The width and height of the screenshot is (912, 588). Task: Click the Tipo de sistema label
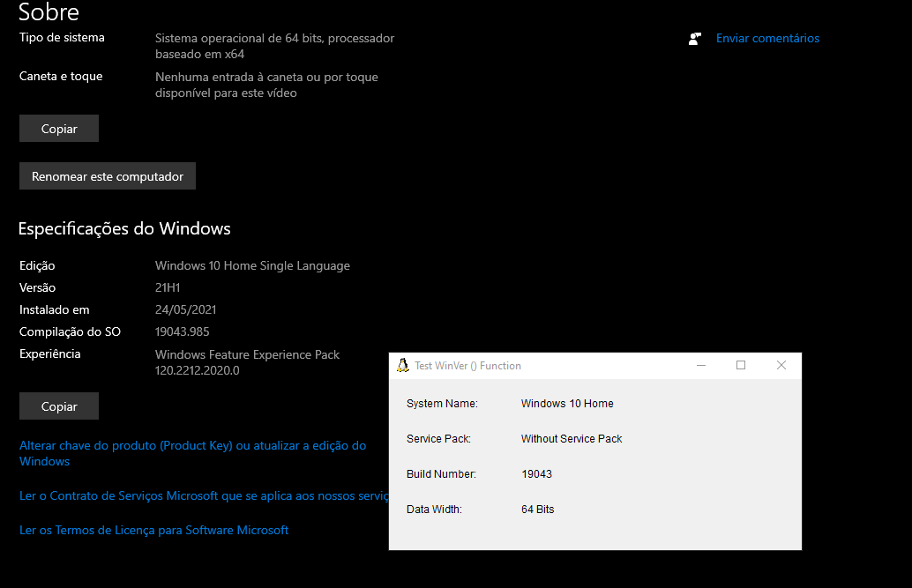[62, 37]
